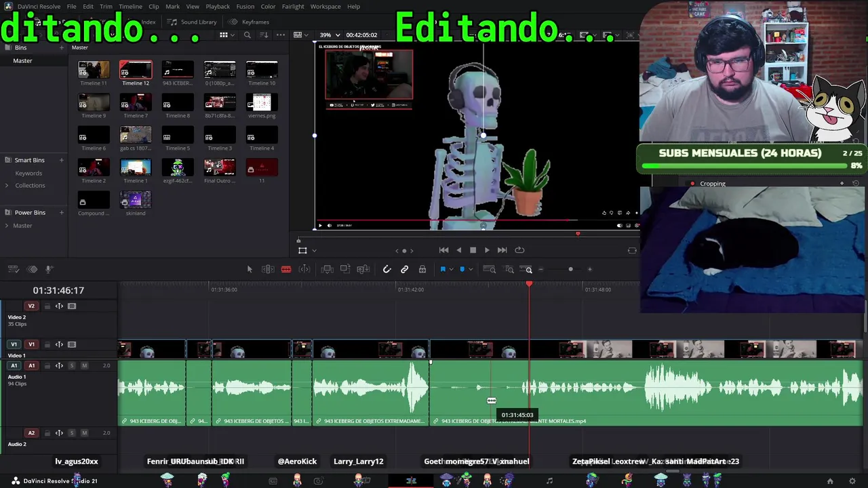Add a new Power Bin
Image resolution: width=868 pixels, height=488 pixels.
[61, 213]
